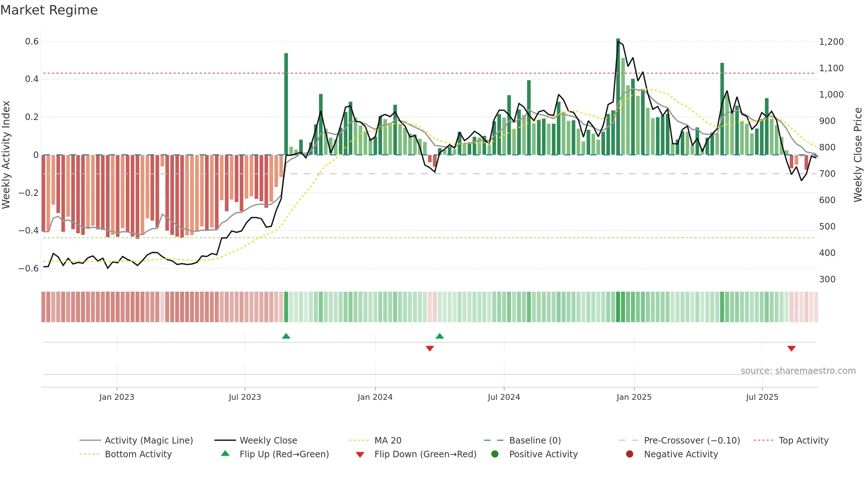
Task: Click the source: sharemaestro.com text
Action: (x=798, y=371)
